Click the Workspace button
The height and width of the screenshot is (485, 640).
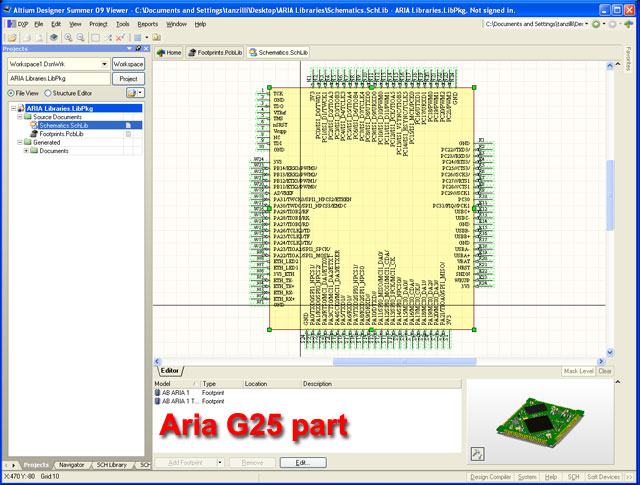coord(128,64)
